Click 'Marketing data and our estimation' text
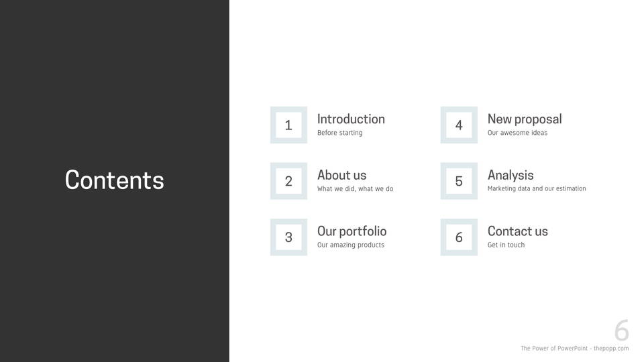This screenshot has width=644, height=362. point(537,189)
